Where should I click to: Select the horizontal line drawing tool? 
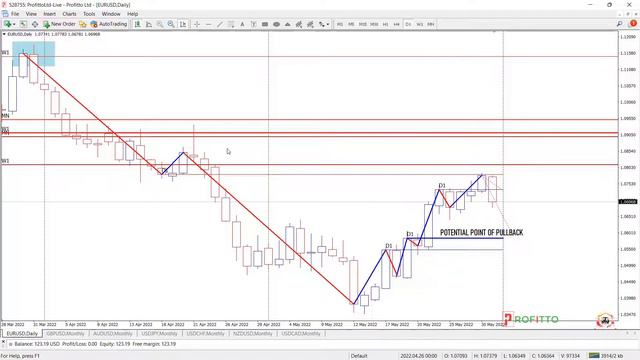[209, 24]
